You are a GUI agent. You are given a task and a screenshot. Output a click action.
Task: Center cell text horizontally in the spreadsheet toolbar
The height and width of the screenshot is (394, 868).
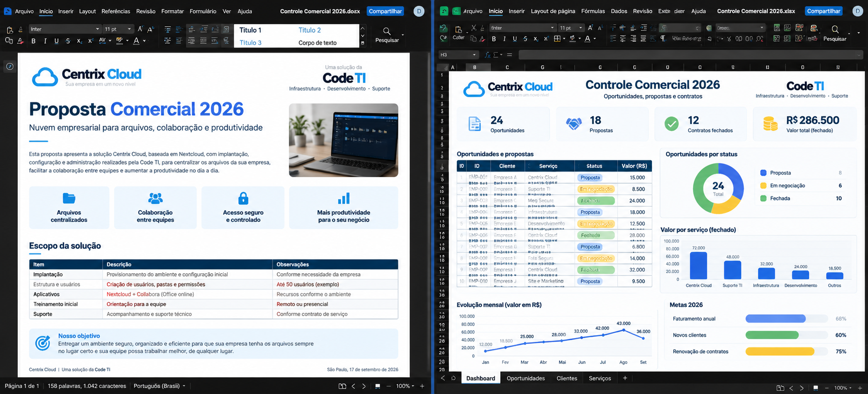click(x=623, y=39)
